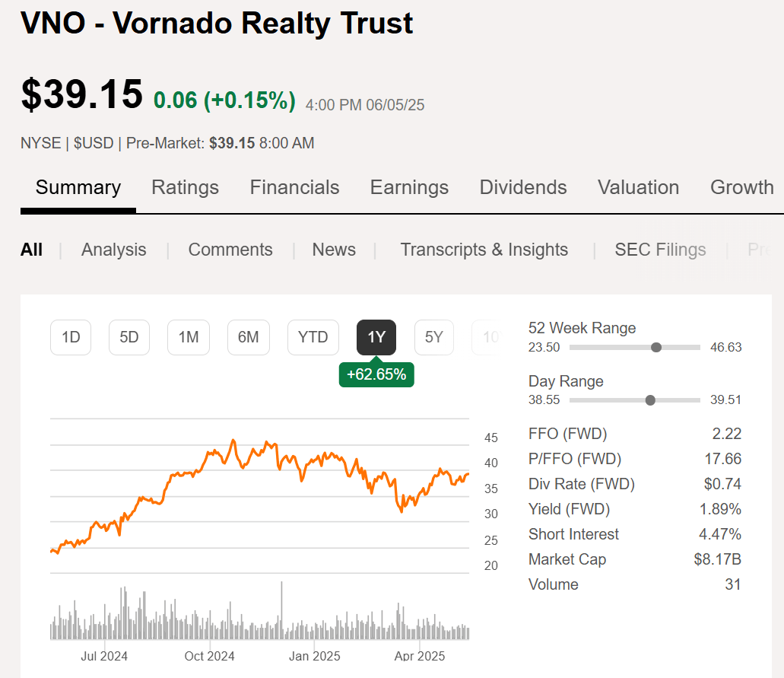Viewport: 784px width, 678px height.
Task: View year-to-date chart with YTD button
Action: [313, 337]
